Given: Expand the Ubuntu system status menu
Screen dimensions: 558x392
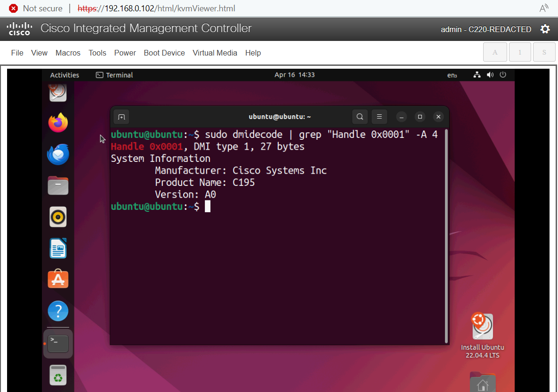Looking at the screenshot, I should [490, 75].
